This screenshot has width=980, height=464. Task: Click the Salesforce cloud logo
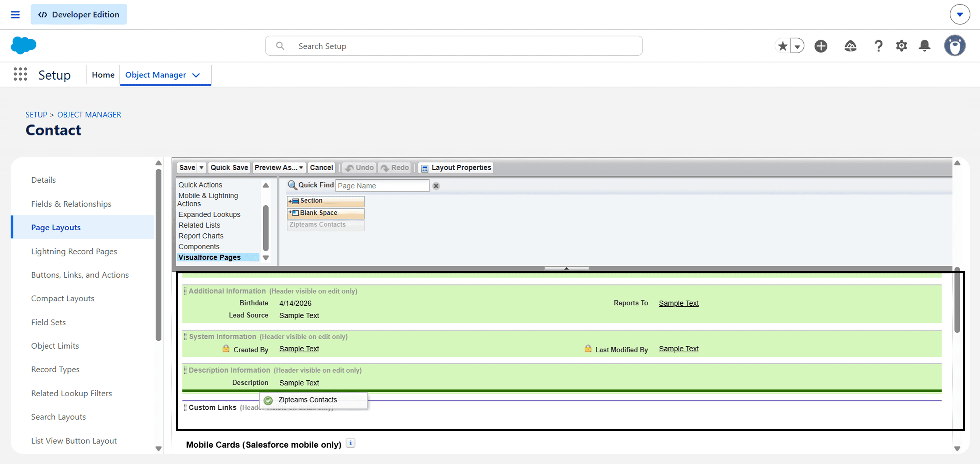coord(23,46)
